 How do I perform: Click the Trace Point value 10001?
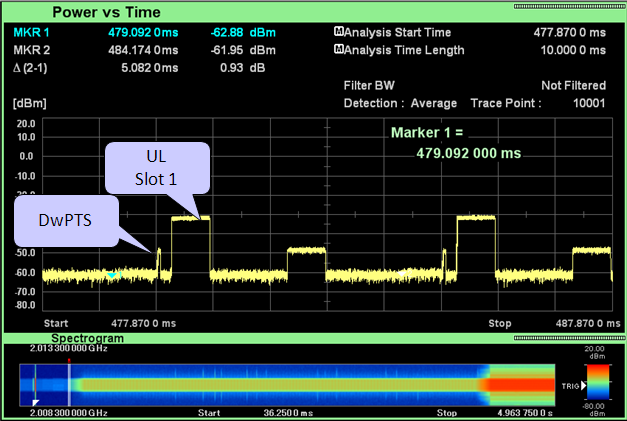[589, 103]
